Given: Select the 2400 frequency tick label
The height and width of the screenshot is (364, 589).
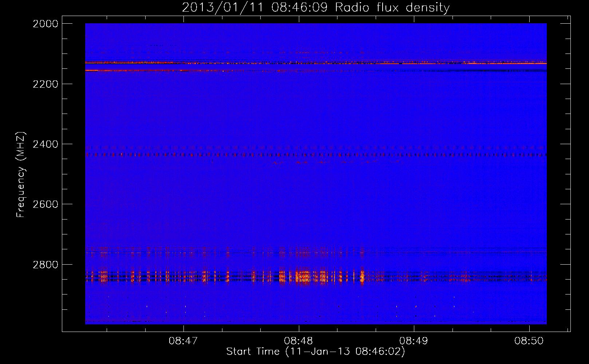Looking at the screenshot, I should pyautogui.click(x=46, y=144).
